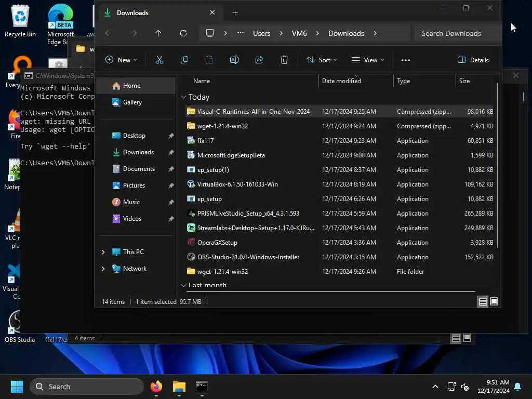This screenshot has width=532, height=399.
Task: Go up one folder level
Action: 158,33
